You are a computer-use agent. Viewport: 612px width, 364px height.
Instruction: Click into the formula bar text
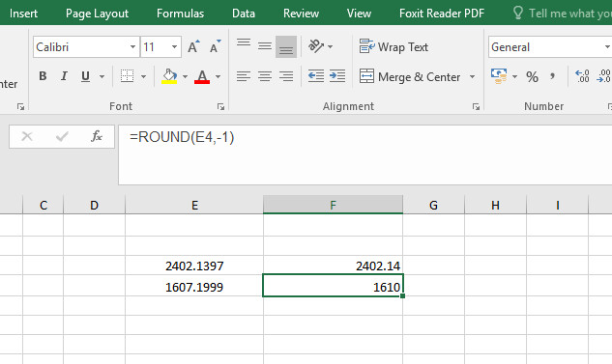(182, 137)
